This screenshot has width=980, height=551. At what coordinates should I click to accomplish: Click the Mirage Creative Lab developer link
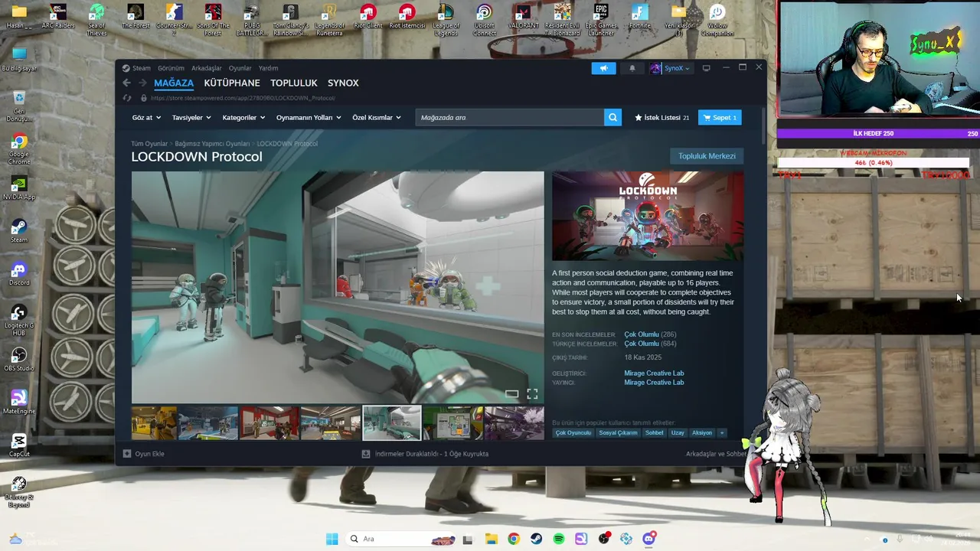click(x=654, y=373)
